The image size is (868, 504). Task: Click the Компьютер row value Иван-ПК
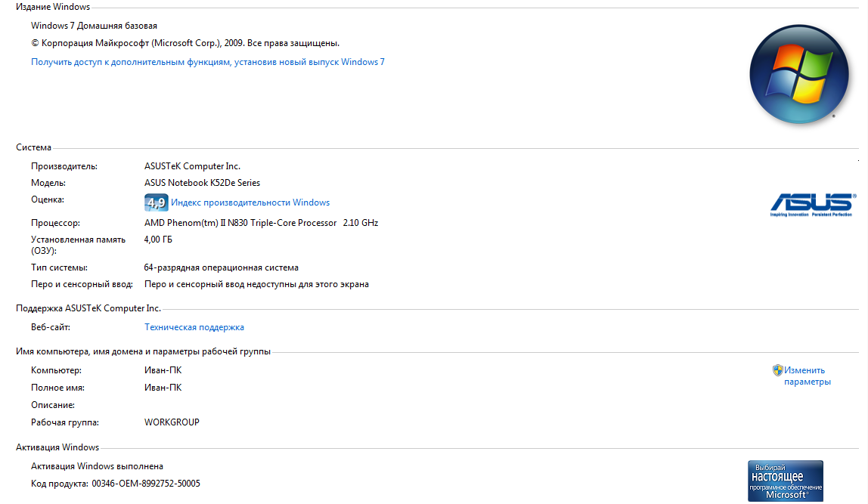coord(163,370)
